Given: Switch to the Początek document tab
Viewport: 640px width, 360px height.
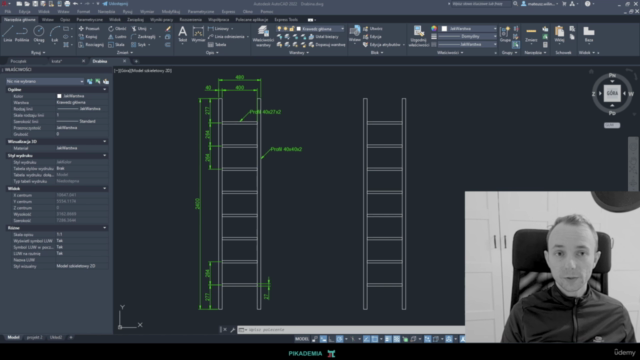Looking at the screenshot, I should (18, 61).
